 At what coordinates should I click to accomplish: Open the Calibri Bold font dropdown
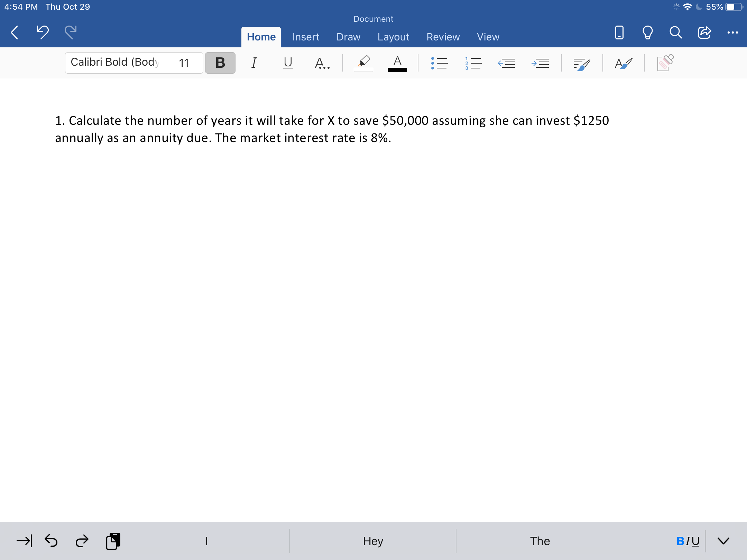pyautogui.click(x=114, y=63)
